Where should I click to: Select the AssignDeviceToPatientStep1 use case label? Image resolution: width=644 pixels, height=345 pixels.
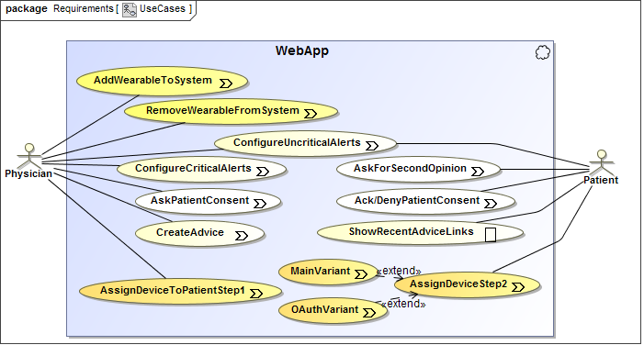173,291
